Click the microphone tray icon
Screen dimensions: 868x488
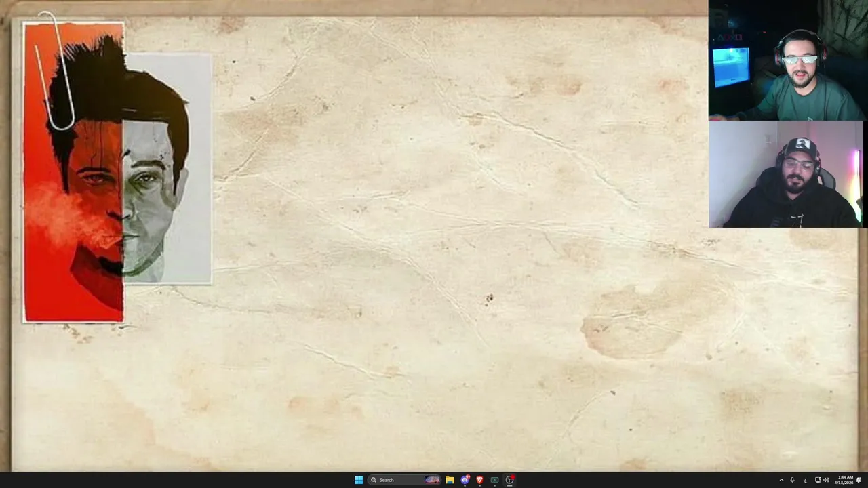click(x=792, y=480)
